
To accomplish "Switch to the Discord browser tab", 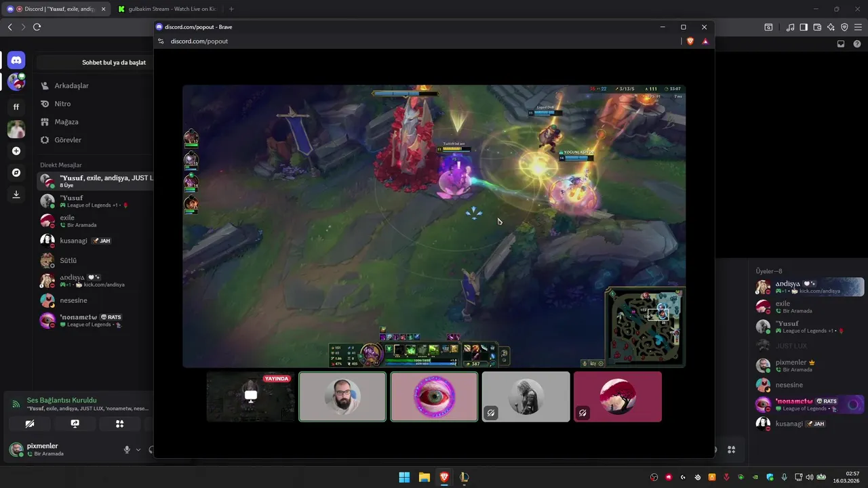I will pos(56,9).
